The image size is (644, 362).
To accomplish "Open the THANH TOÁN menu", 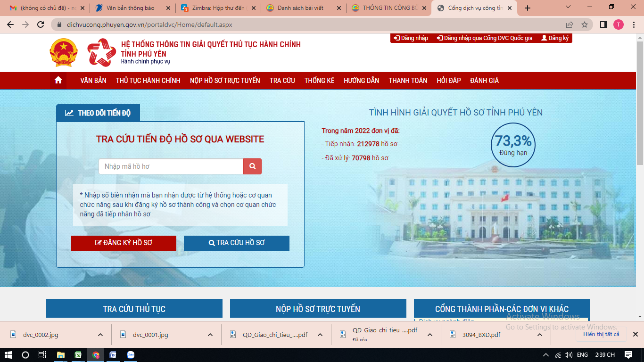I will tap(408, 81).
